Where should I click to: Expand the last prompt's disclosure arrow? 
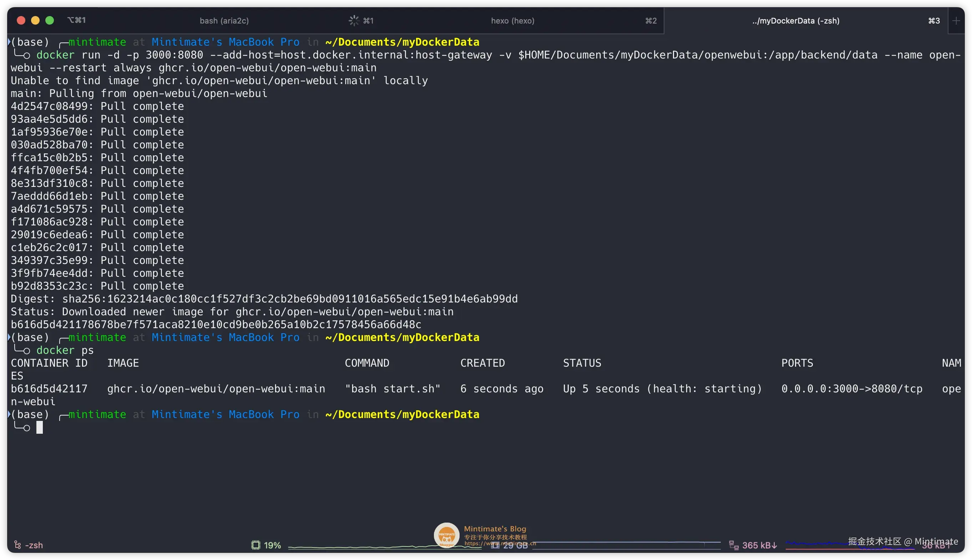(x=9, y=414)
